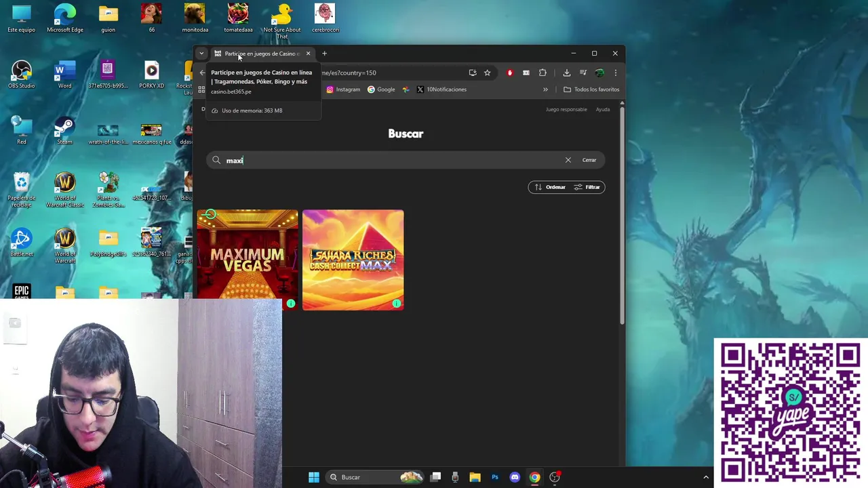Screen dimensions: 868x488
Task: Expand the tab search dropdown arrow
Action: (201, 54)
